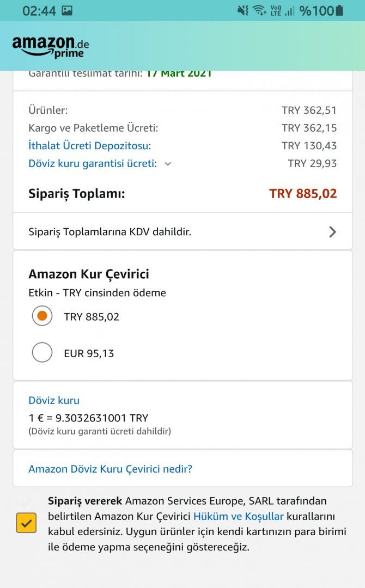Select the TRY 885,02 payment option
The height and width of the screenshot is (588, 365).
[x=42, y=316]
